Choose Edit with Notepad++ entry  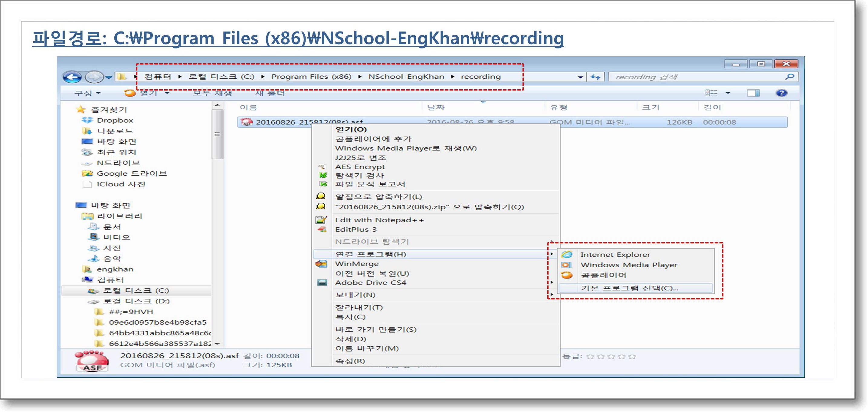tap(379, 220)
